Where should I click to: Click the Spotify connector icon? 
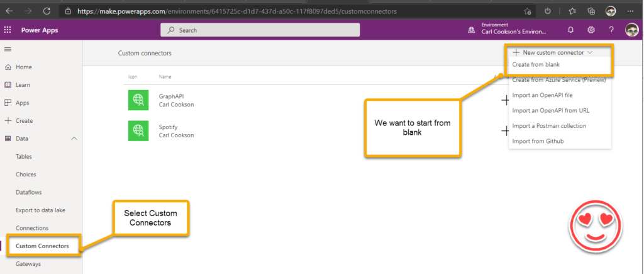138,131
